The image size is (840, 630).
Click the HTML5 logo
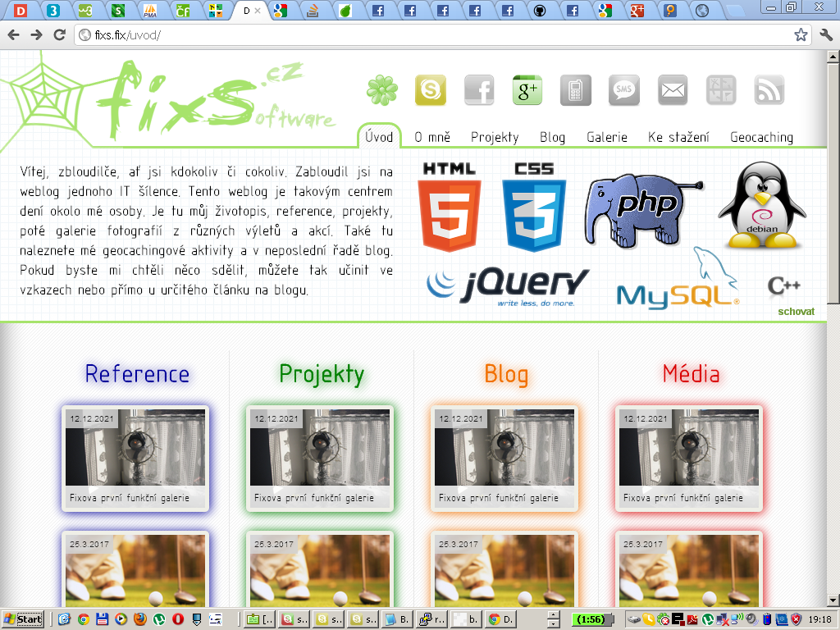[450, 207]
